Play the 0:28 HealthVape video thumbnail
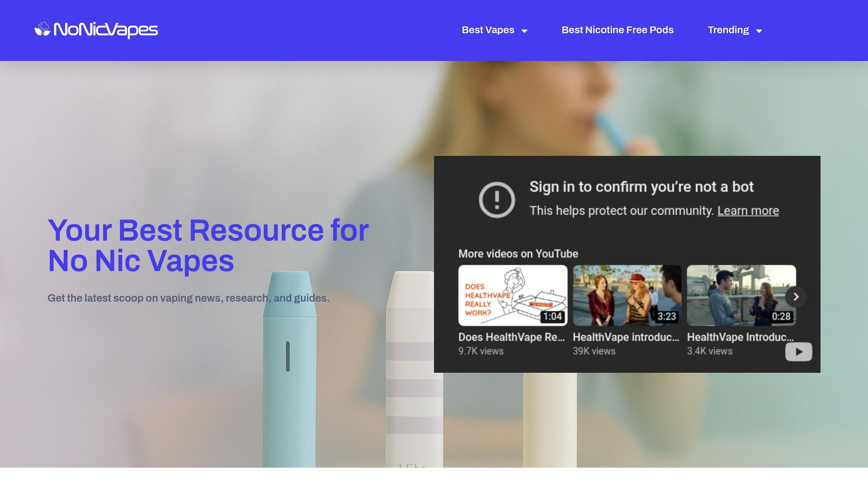The width and height of the screenshot is (868, 488). (x=741, y=295)
